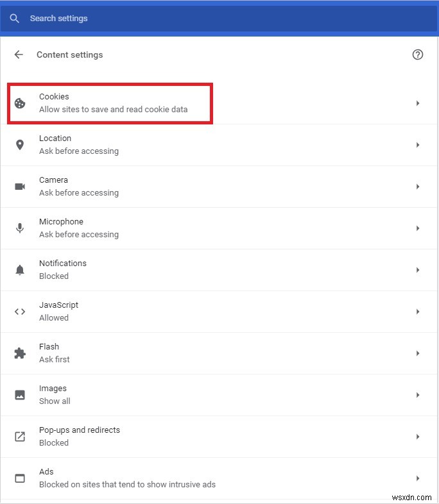
Task: Expand the Flash row arrow
Action: coord(417,353)
